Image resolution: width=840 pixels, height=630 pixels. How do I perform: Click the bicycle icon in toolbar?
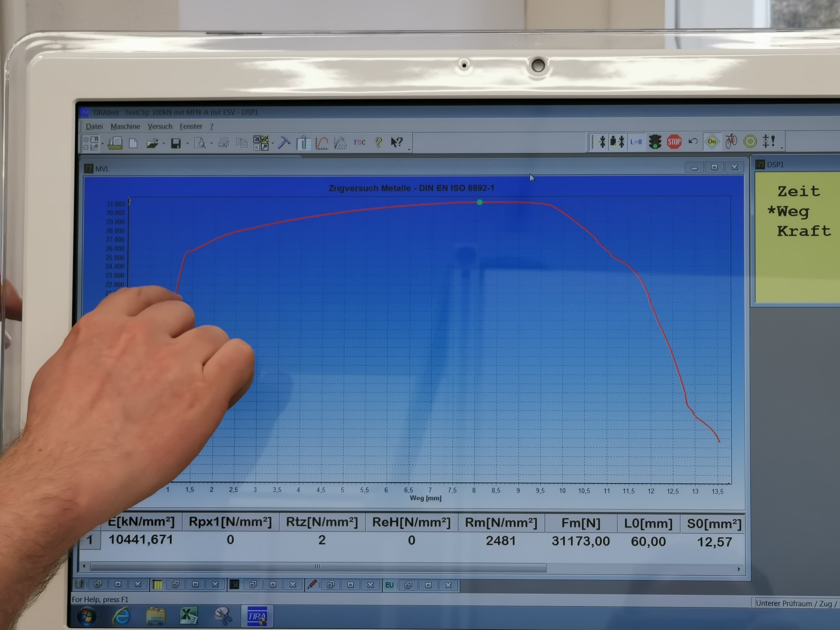point(731,142)
